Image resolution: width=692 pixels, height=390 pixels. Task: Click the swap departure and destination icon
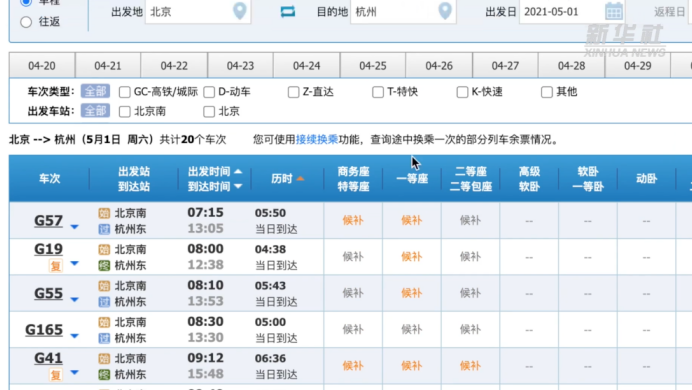(288, 11)
